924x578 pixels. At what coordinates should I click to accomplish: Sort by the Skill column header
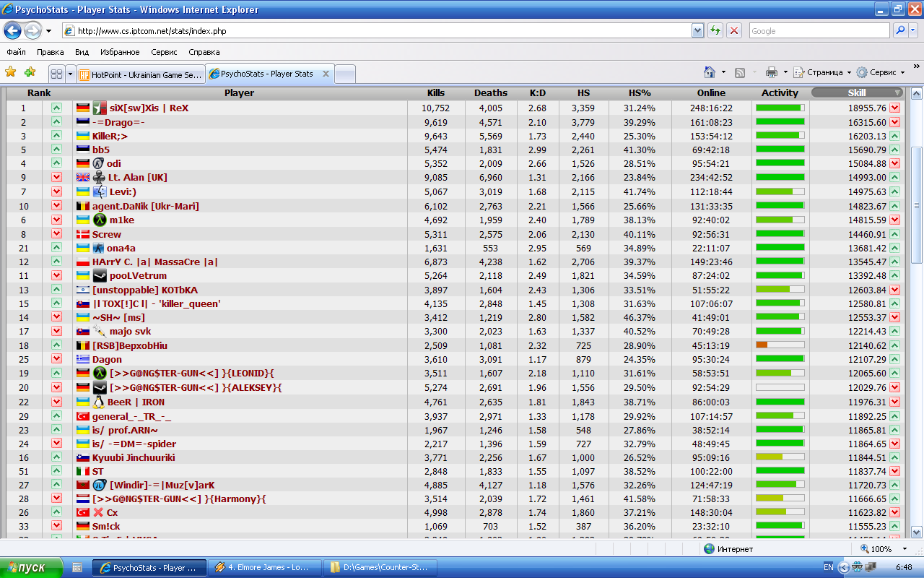coord(857,92)
